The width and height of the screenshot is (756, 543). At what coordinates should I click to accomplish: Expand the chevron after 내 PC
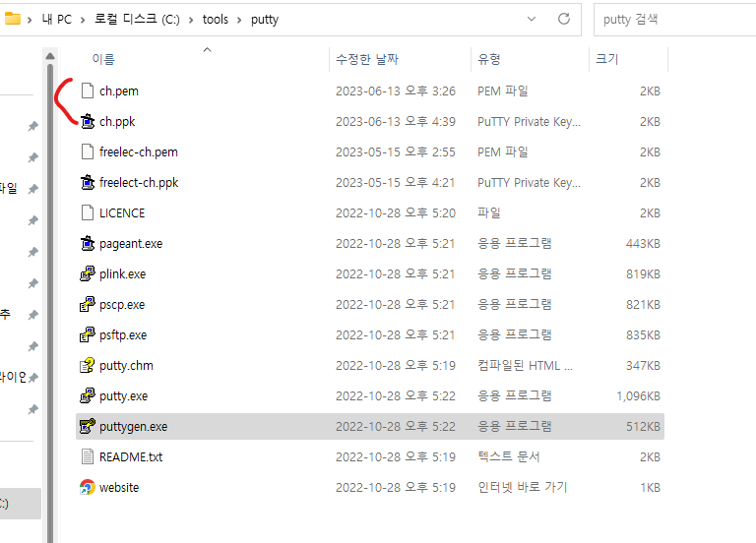[x=83, y=20]
